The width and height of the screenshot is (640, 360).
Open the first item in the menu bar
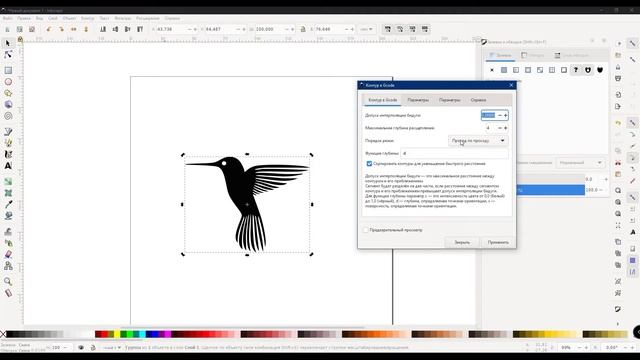7,18
